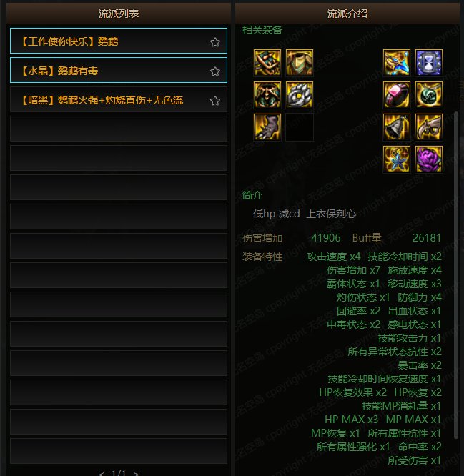This screenshot has height=476, width=464.
Task: Open the 【工作使你快乐】鹦鹉 build entry
Action: coord(119,41)
